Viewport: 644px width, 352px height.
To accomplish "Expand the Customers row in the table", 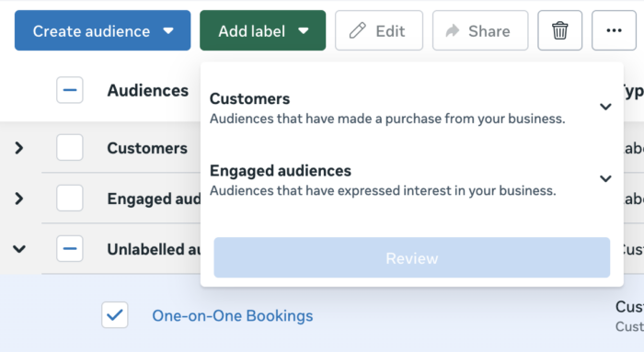I will [19, 148].
